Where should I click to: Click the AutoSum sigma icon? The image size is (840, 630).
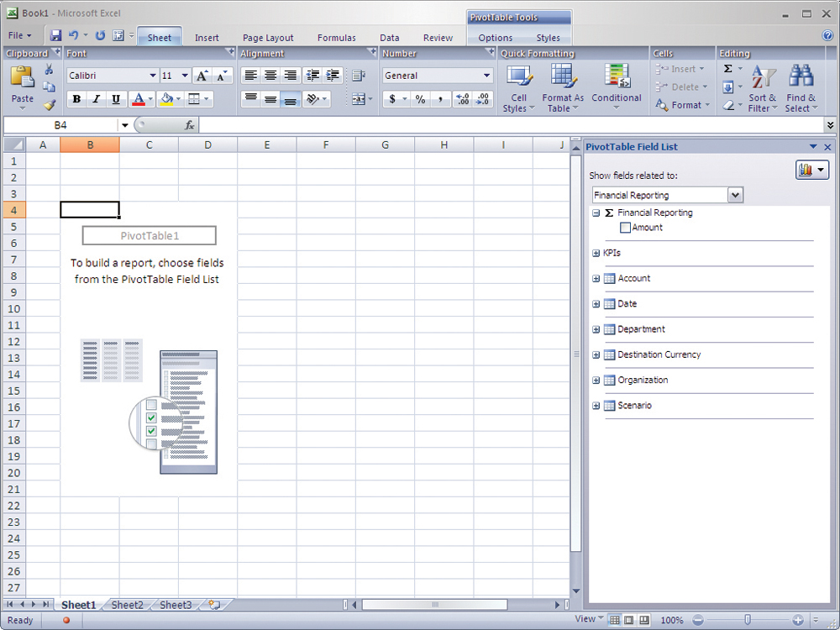point(728,69)
